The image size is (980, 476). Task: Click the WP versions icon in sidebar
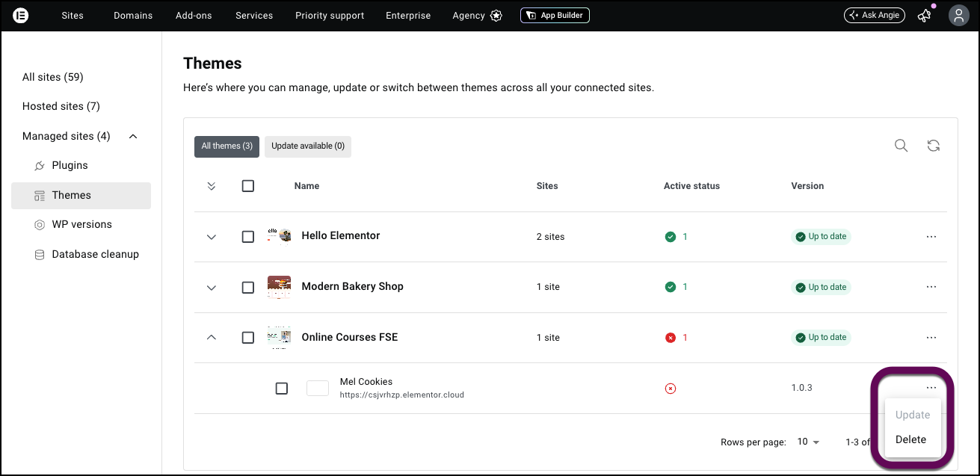point(40,225)
